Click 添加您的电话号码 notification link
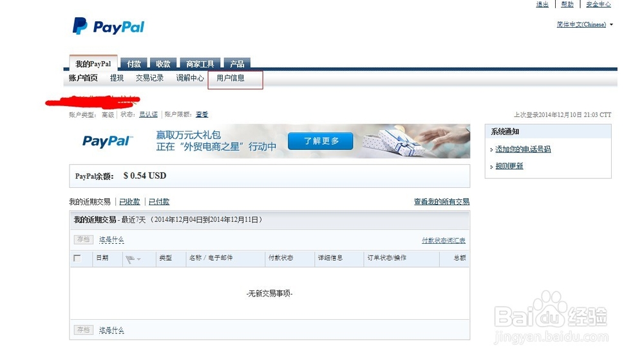 (523, 149)
